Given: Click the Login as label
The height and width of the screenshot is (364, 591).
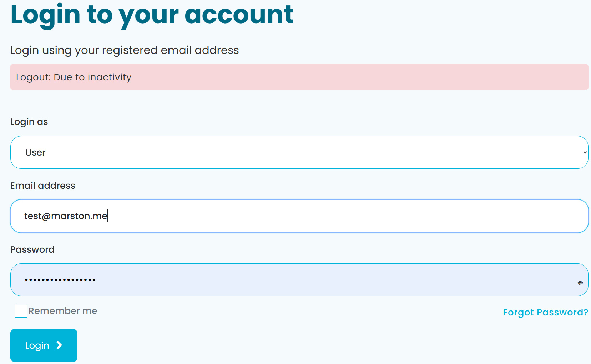Looking at the screenshot, I should pyautogui.click(x=29, y=122).
